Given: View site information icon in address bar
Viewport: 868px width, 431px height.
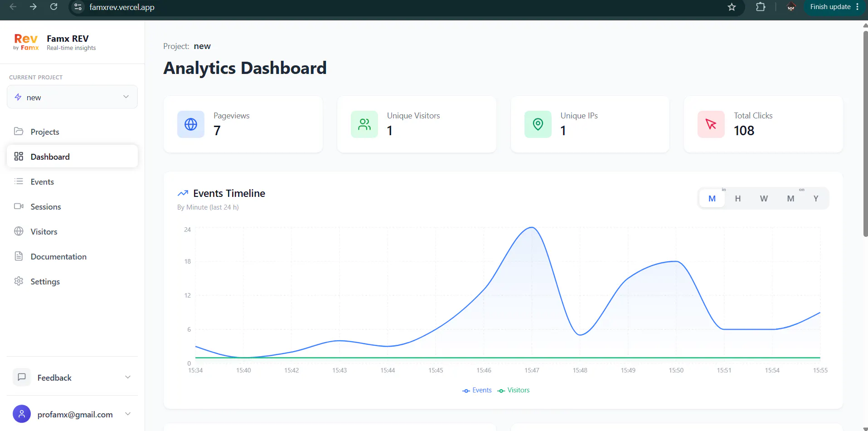Looking at the screenshot, I should coord(78,7).
